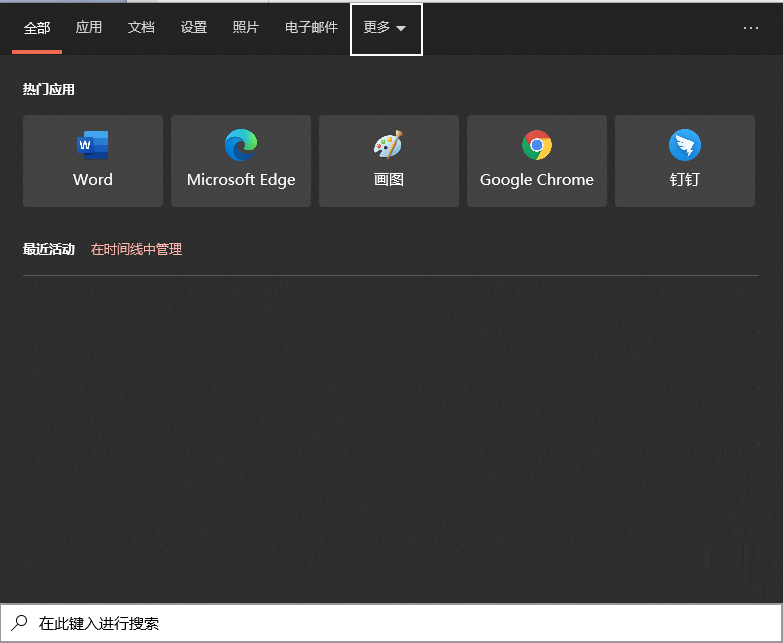Switch to the 文档 tab

[x=141, y=27]
